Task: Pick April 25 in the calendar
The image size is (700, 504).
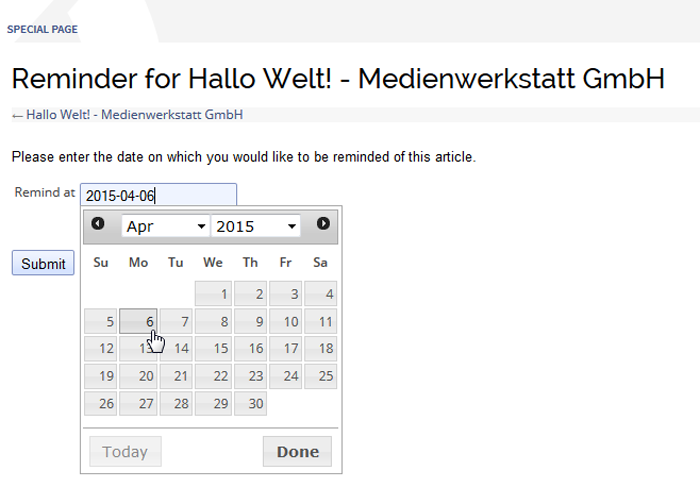Action: pyautogui.click(x=321, y=376)
